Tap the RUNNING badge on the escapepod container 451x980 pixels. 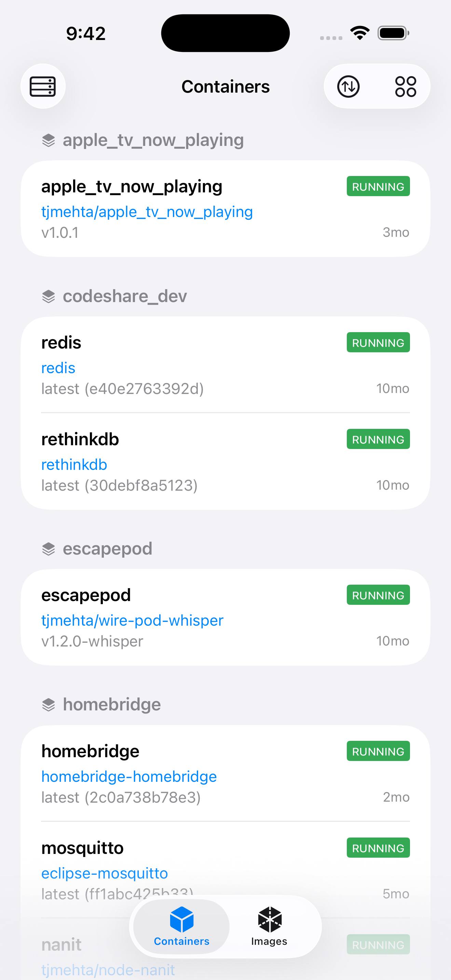pyautogui.click(x=378, y=595)
